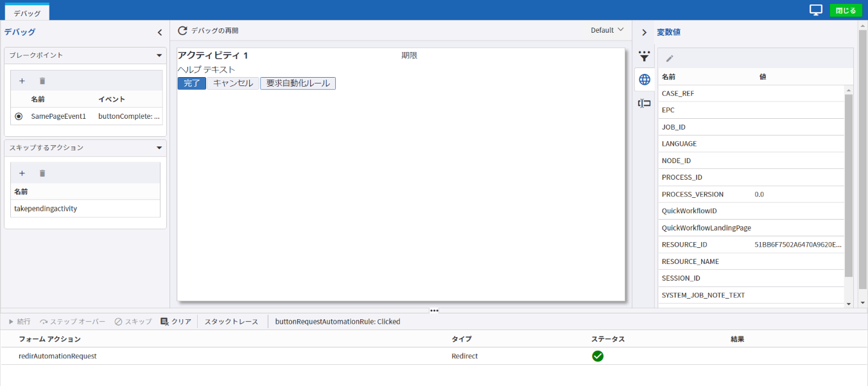This screenshot has width=868, height=386.
Task: Open the Default dropdown
Action: pyautogui.click(x=607, y=30)
